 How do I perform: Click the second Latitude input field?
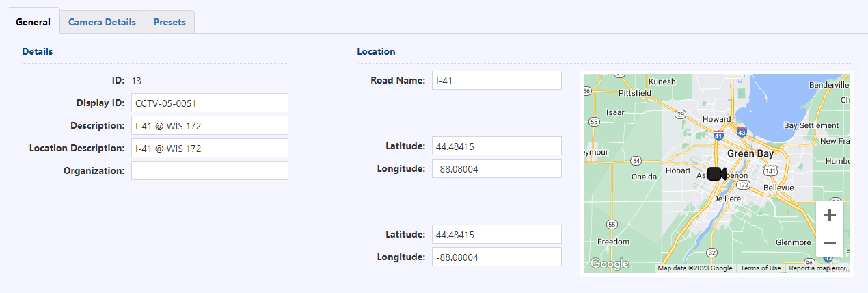click(x=496, y=234)
